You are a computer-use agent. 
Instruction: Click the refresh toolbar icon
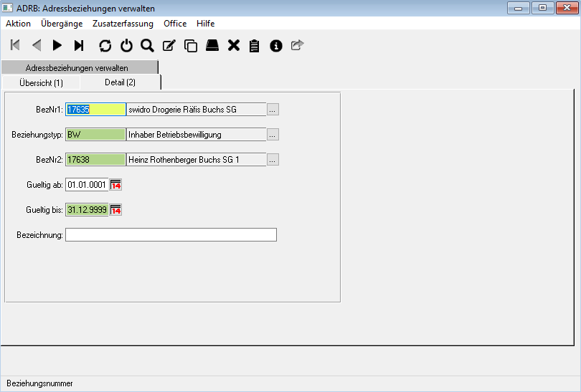(105, 46)
